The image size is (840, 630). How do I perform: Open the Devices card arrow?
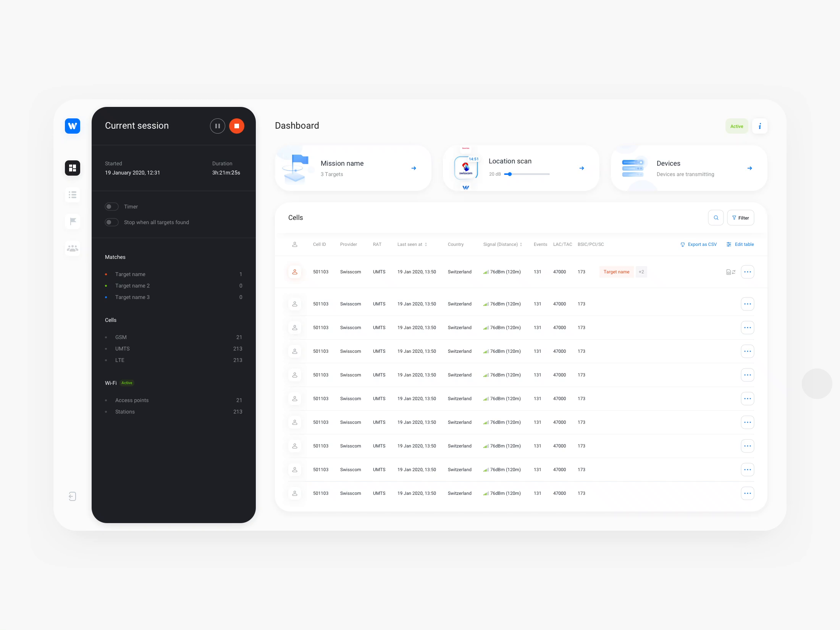(x=750, y=168)
